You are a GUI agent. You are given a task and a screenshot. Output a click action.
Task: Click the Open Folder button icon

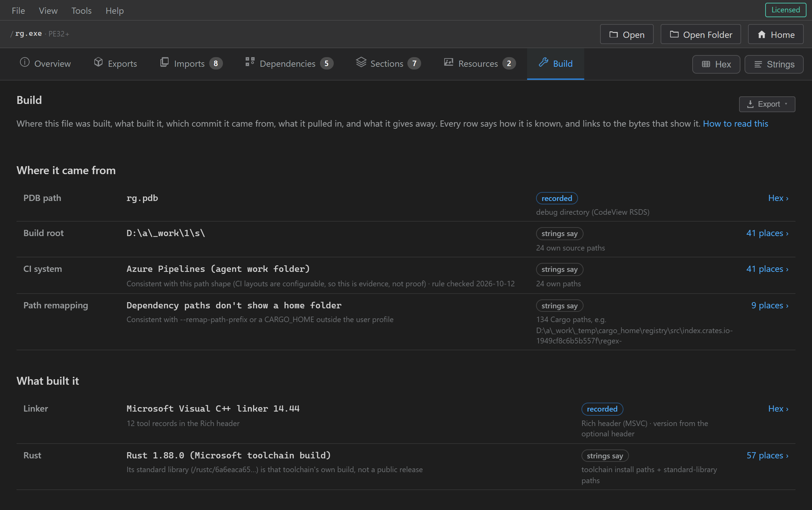point(674,34)
